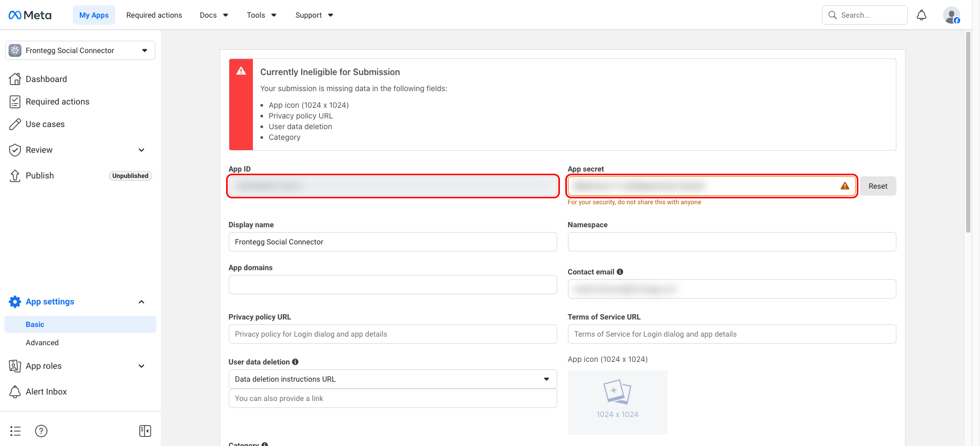Open the Tools dropdown menu
980x446 pixels.
click(261, 15)
